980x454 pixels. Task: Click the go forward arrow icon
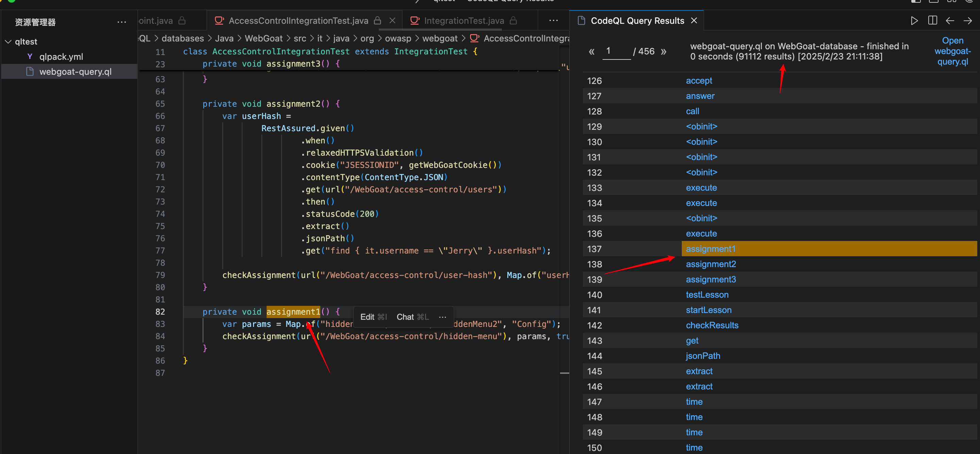(967, 20)
